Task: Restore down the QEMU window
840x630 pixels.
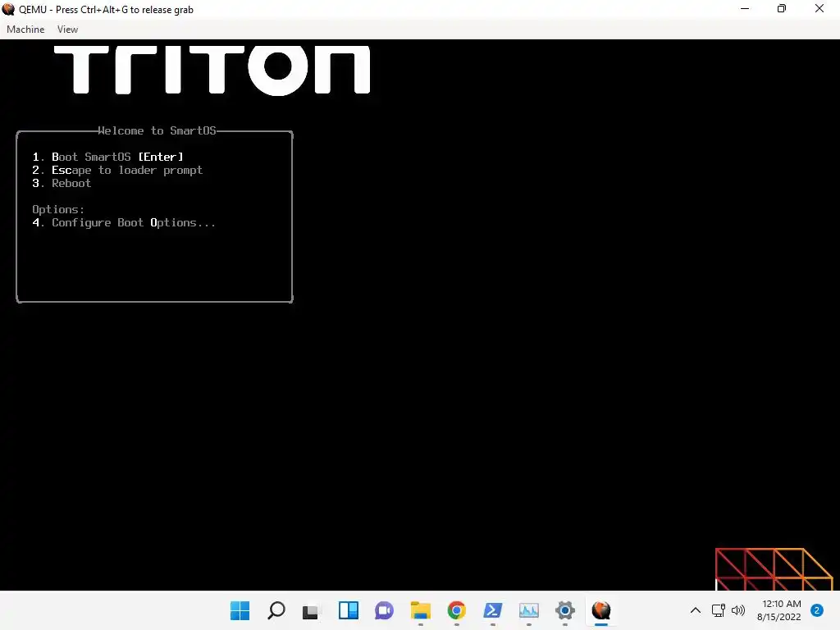Action: (782, 8)
